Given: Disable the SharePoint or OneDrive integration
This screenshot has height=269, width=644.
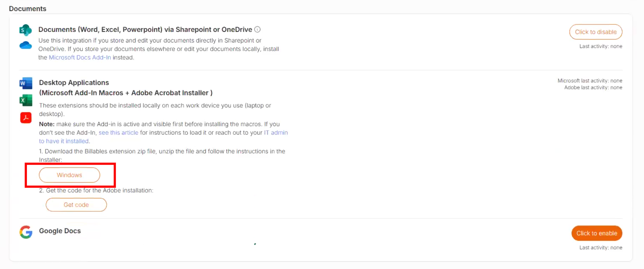Looking at the screenshot, I should pyautogui.click(x=596, y=32).
